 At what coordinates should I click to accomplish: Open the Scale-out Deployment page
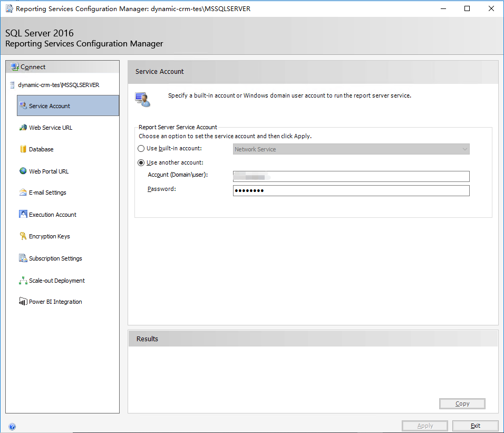(57, 281)
